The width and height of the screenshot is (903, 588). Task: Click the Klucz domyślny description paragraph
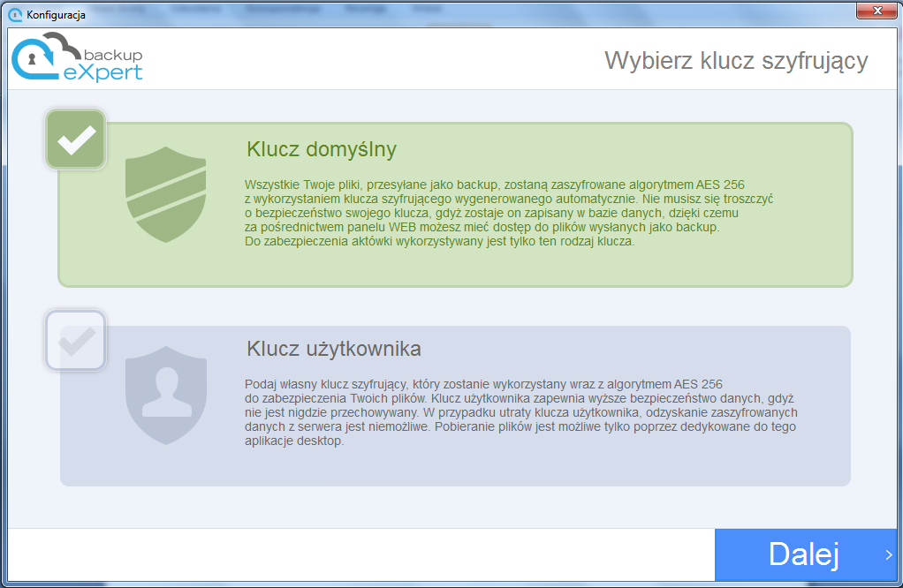point(509,213)
